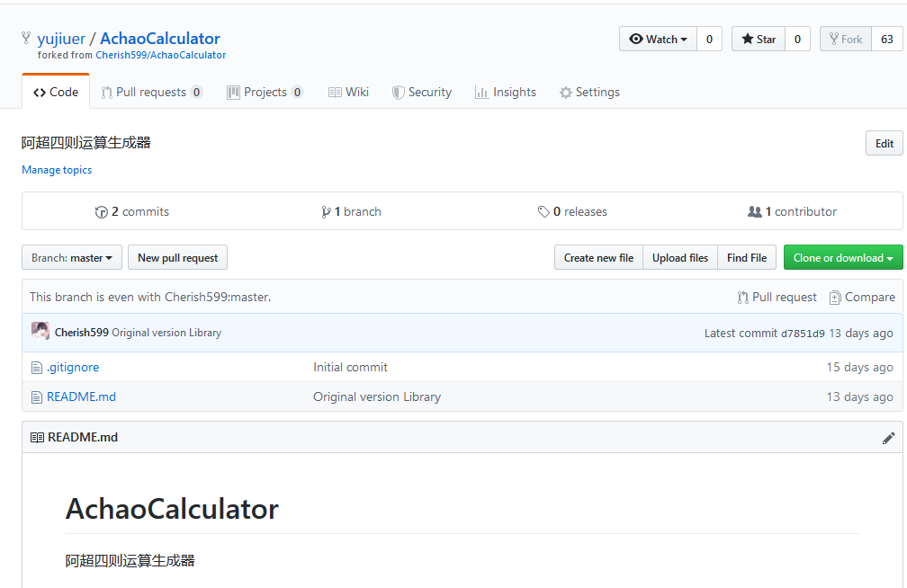Click the releases tag icon
The width and height of the screenshot is (907, 588).
543,212
